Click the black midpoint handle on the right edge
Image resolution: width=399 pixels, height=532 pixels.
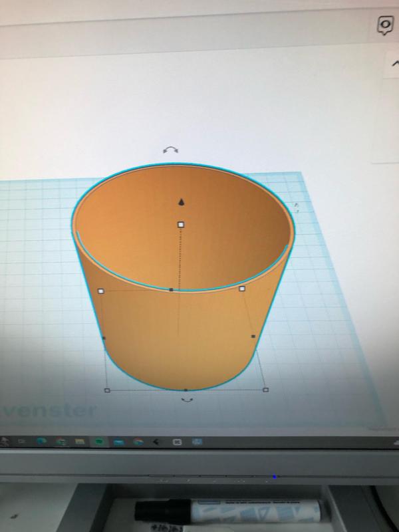pos(253,336)
